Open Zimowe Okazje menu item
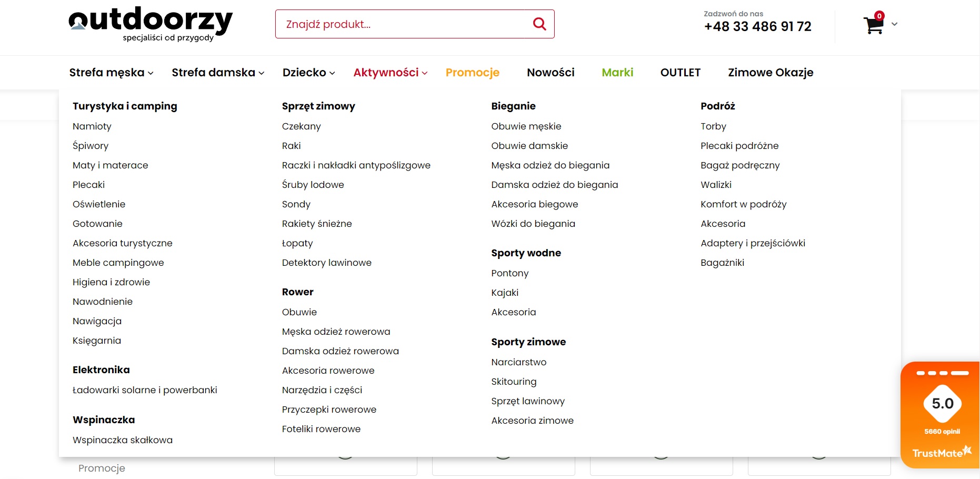Viewport: 980px width, 479px height. point(771,73)
